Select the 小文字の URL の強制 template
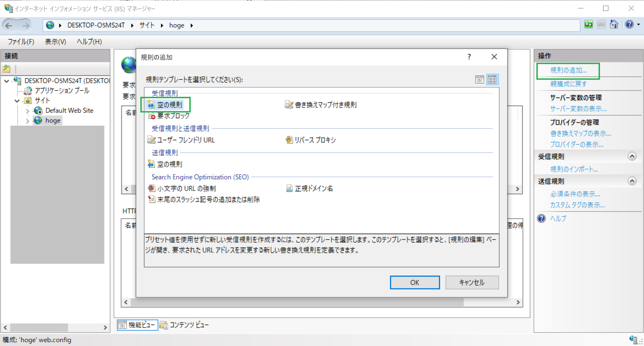Screen dimensions: 644x346 coord(186,188)
